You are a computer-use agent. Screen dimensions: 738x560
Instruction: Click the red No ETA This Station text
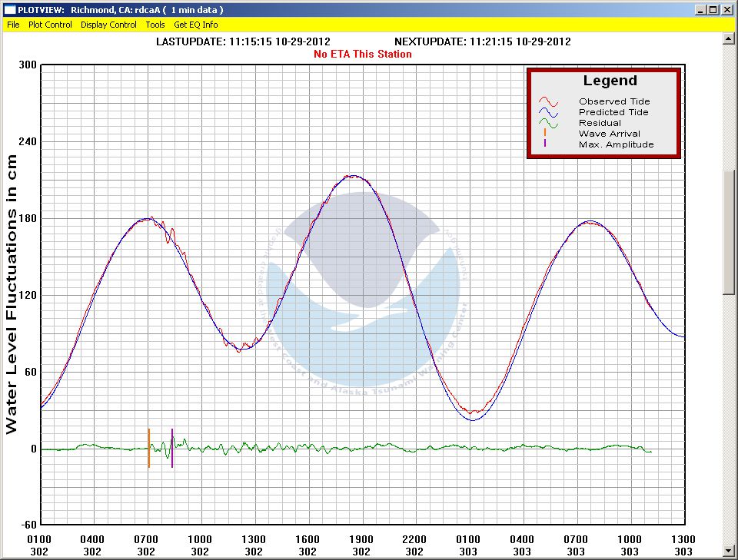[x=363, y=54]
